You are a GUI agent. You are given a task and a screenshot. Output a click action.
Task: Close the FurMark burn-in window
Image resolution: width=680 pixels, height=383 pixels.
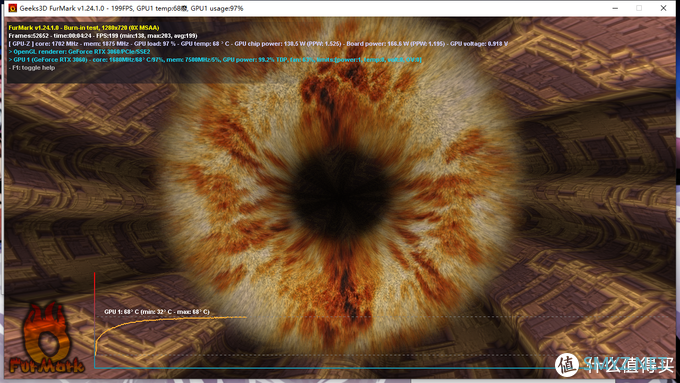[x=663, y=8]
